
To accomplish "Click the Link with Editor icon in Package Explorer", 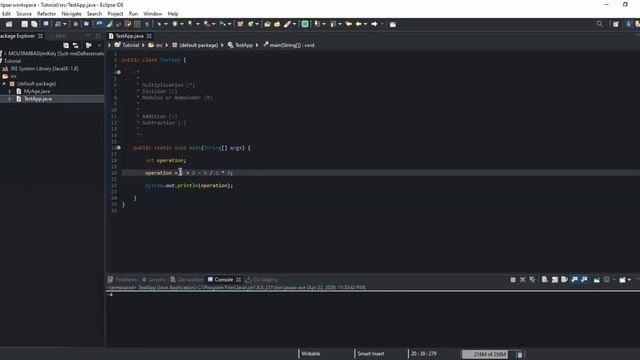I will click(76, 45).
